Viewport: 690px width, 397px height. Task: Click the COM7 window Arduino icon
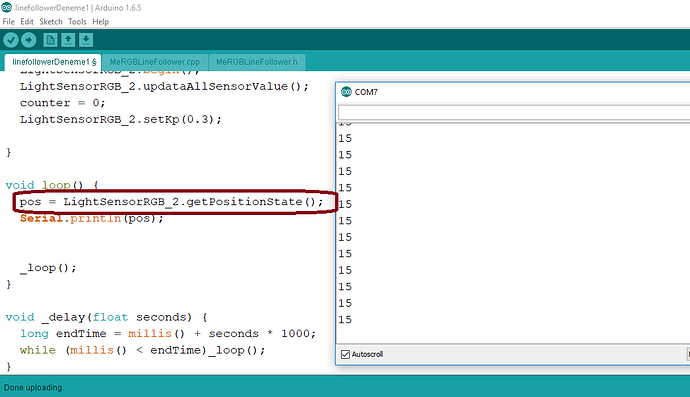point(346,92)
